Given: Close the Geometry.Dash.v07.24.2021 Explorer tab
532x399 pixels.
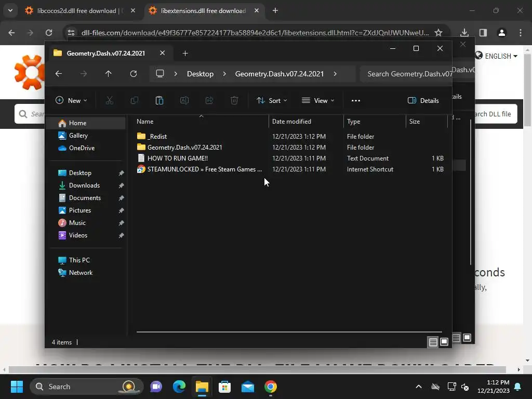Looking at the screenshot, I should [162, 53].
